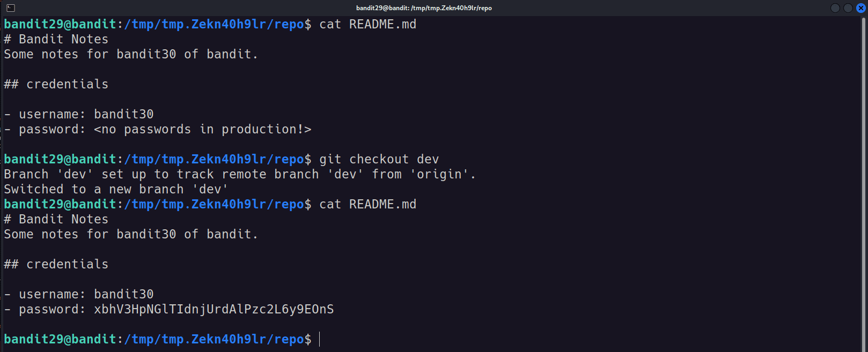Click the 'git checkout dev' command text

379,159
